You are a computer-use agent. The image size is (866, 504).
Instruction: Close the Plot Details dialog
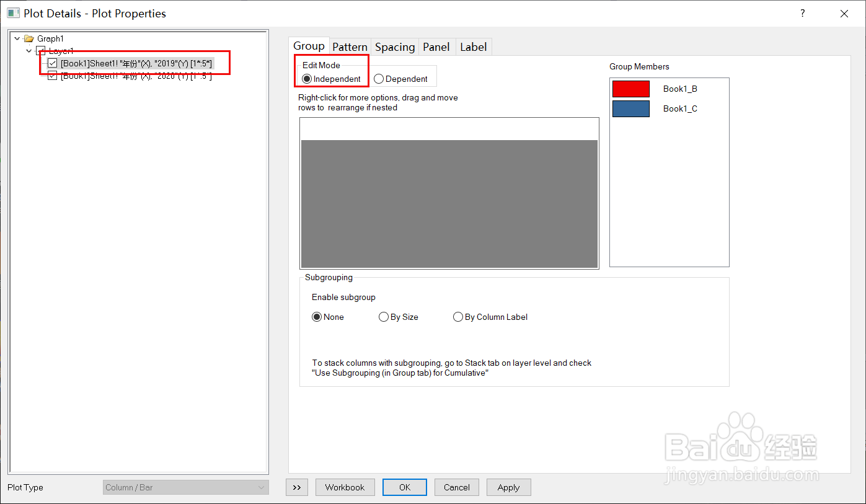(844, 13)
